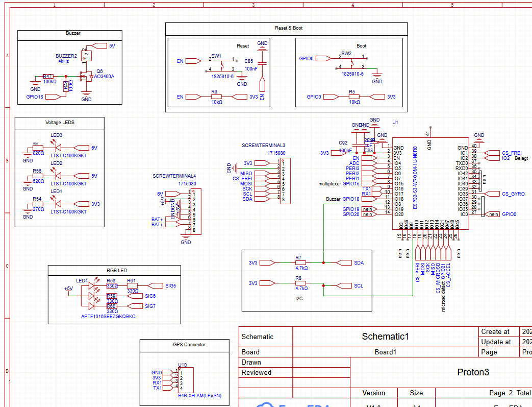Select the Q6 AO3400A MOSFET symbol
Screen dimensions: 532x407
point(85,77)
